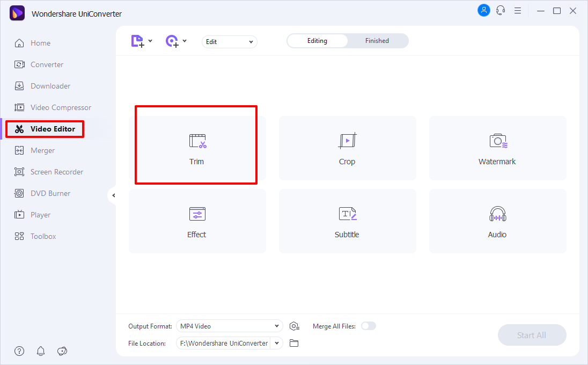The width and height of the screenshot is (588, 365).
Task: Open the Audio tool card
Action: 498,221
